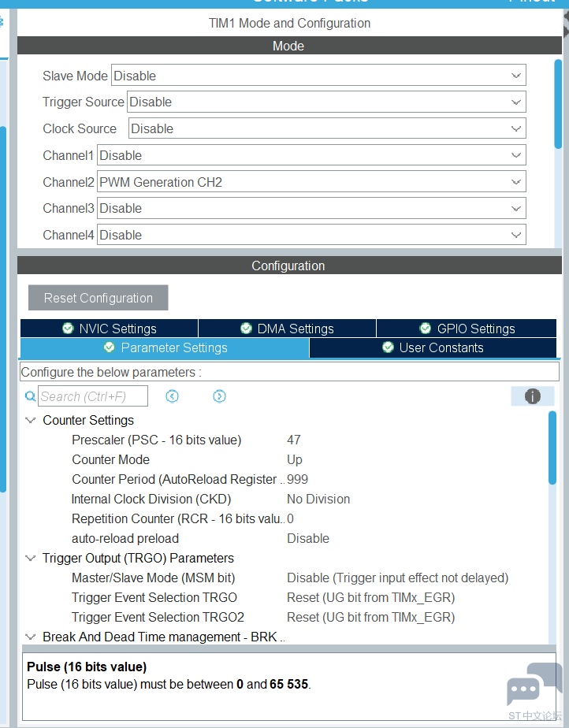Select Trigger Event Selection TRGO2 value
569x728 pixels.
(370, 618)
